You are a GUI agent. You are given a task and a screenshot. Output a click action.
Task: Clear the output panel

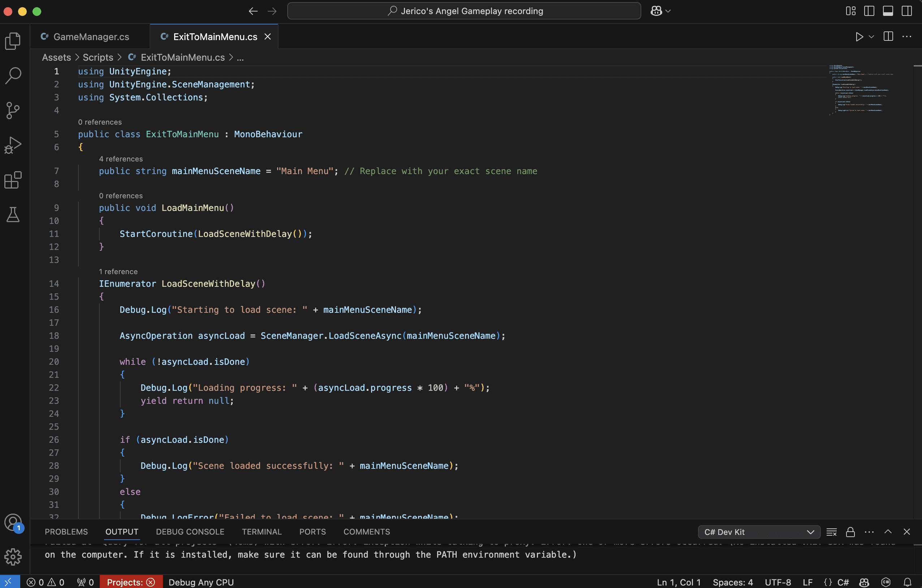[831, 532]
